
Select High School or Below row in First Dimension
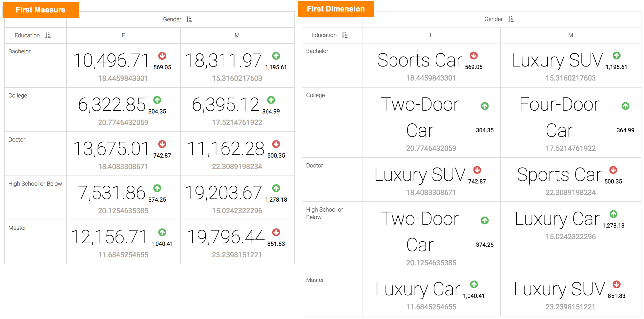(x=324, y=213)
